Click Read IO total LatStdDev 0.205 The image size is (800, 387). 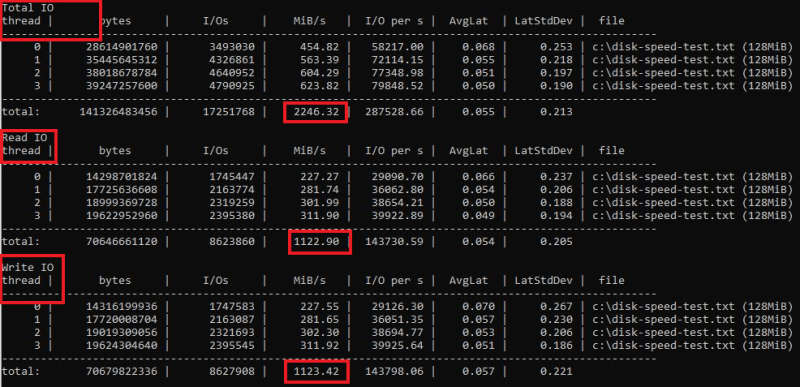(x=556, y=242)
